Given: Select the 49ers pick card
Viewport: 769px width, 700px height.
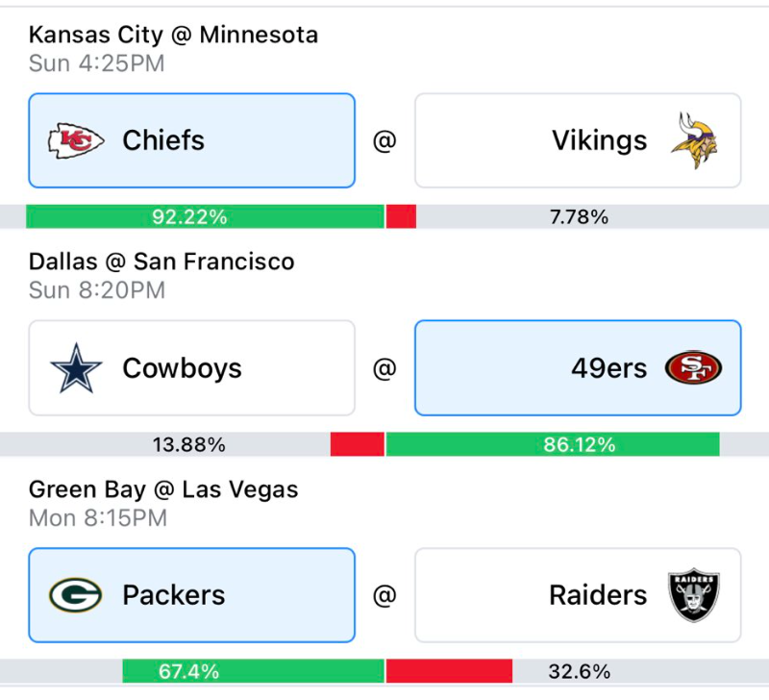Looking at the screenshot, I should tap(578, 368).
